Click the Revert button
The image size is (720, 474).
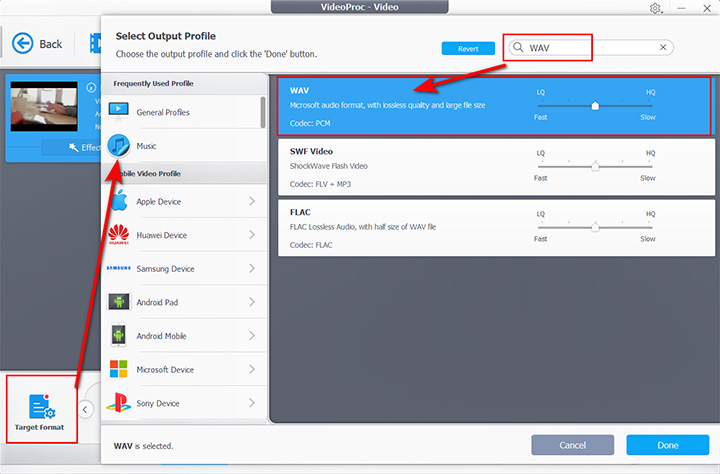(x=468, y=48)
